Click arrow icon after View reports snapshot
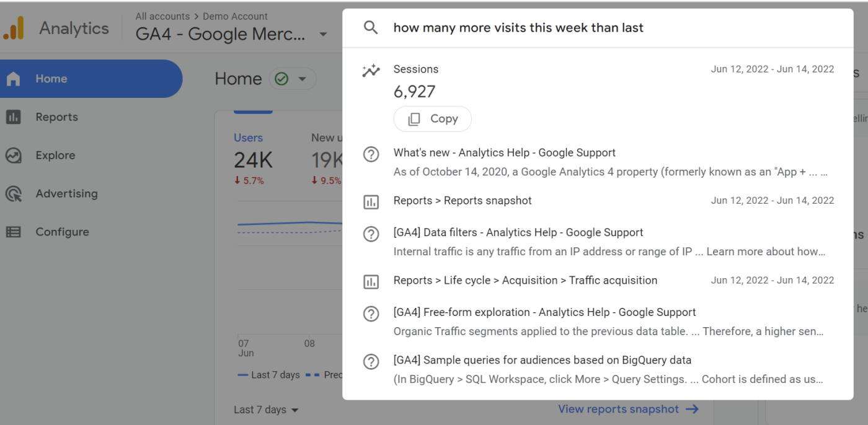 pyautogui.click(x=692, y=409)
